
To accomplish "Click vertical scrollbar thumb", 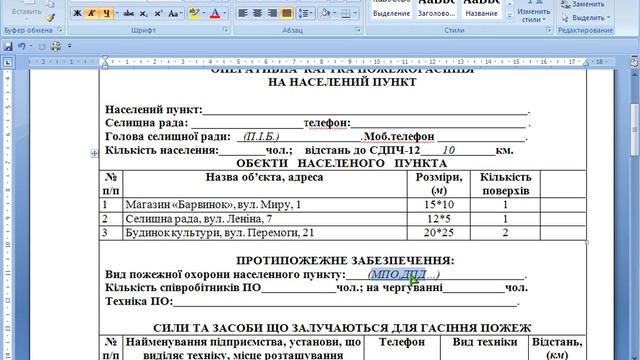I will [x=635, y=130].
